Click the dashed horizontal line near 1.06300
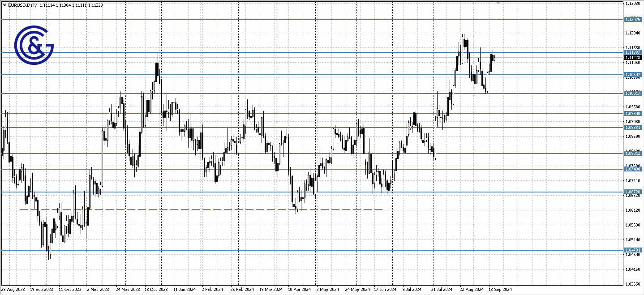 tap(202, 209)
